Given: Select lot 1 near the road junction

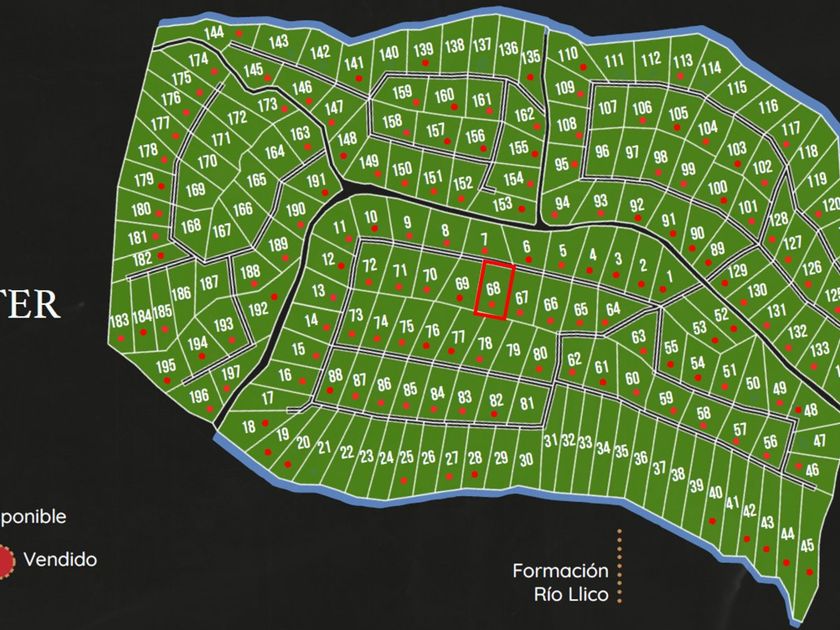Looking at the screenshot, I should [669, 277].
